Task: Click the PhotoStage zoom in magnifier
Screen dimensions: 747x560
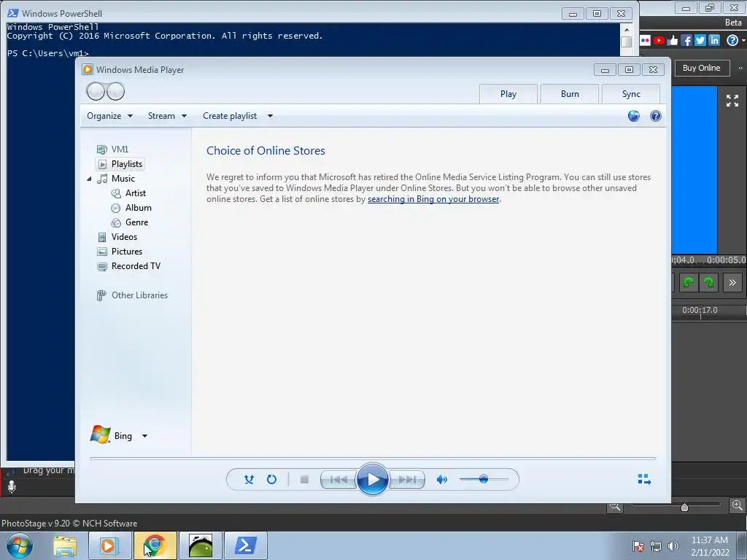Action: [x=737, y=505]
